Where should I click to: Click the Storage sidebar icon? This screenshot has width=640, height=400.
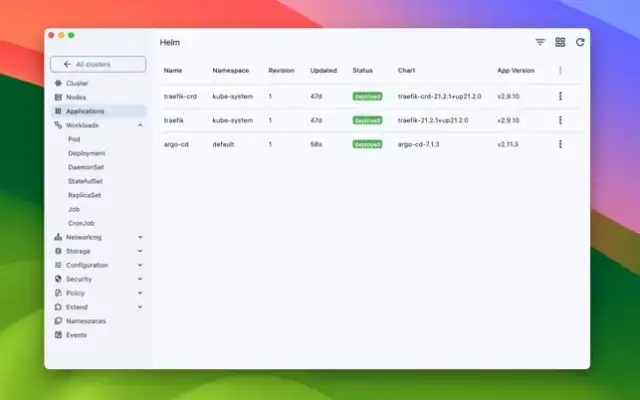[58, 251]
